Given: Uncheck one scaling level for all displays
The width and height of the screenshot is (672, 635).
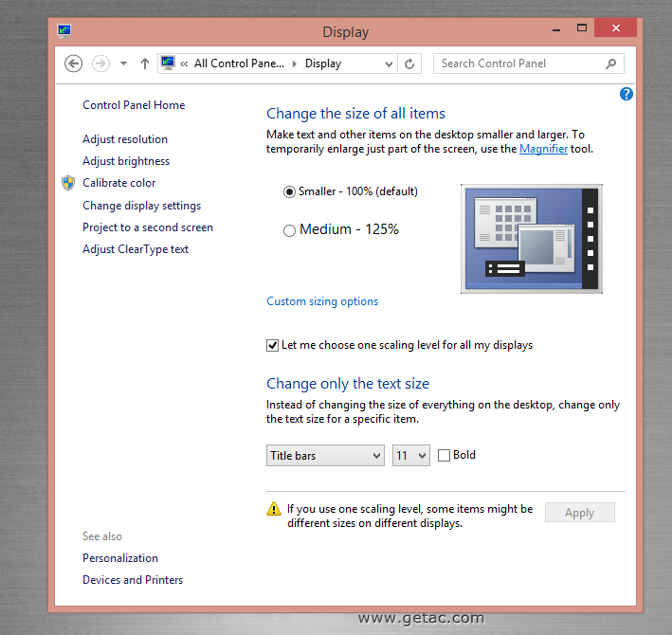Looking at the screenshot, I should [273, 346].
